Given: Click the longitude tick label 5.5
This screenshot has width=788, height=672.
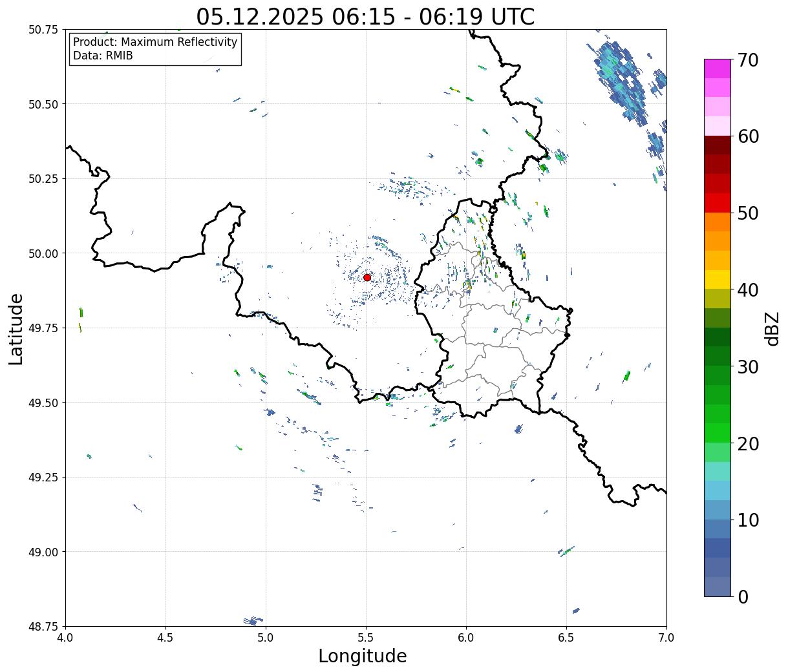Looking at the screenshot, I should click(366, 637).
